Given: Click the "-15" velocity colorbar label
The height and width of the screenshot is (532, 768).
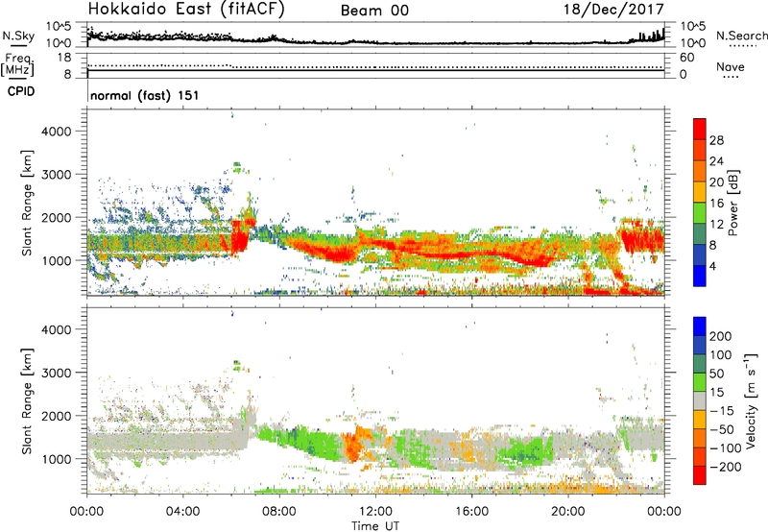Looking at the screenshot, I should tap(722, 411).
